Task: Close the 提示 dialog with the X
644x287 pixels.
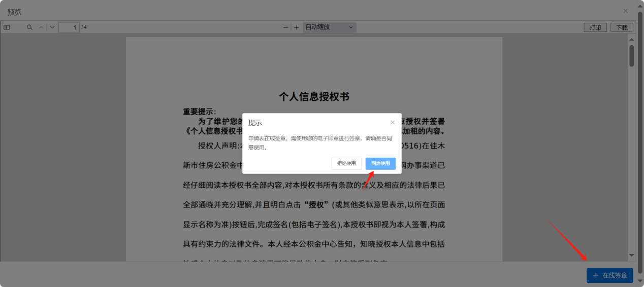Action: coord(393,122)
